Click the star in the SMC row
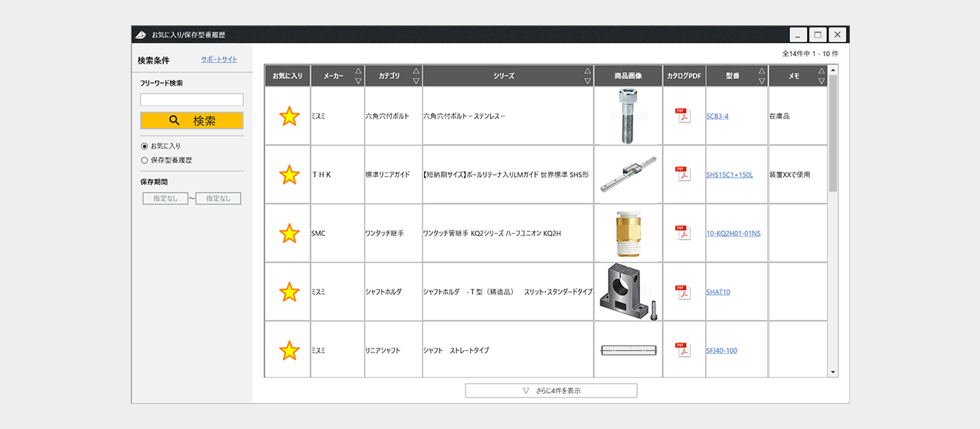980x429 pixels. tap(289, 233)
